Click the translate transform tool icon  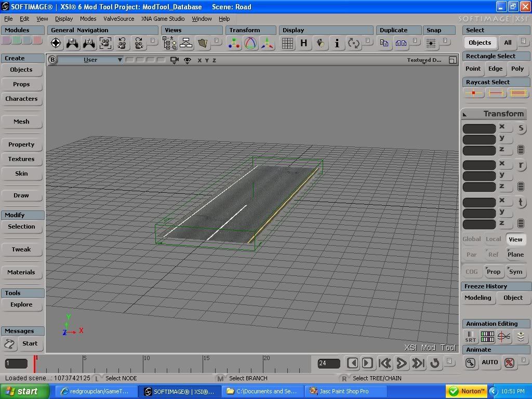(268, 43)
